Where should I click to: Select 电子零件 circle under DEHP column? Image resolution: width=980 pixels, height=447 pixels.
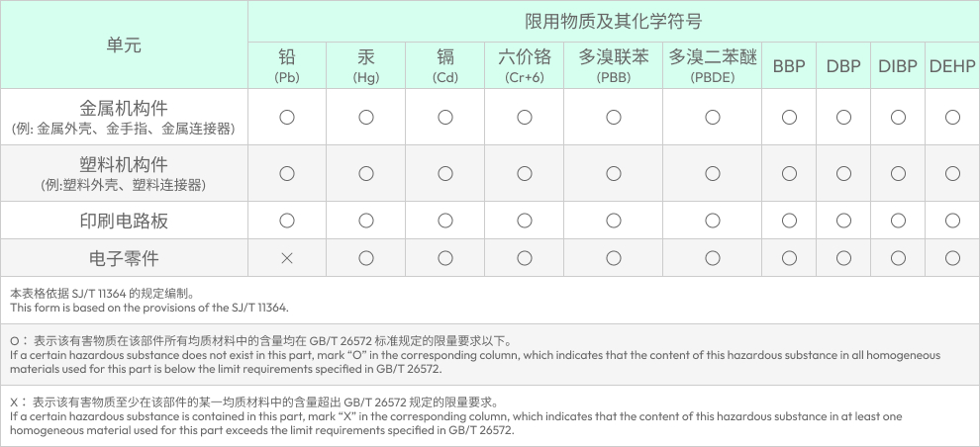[x=952, y=259]
